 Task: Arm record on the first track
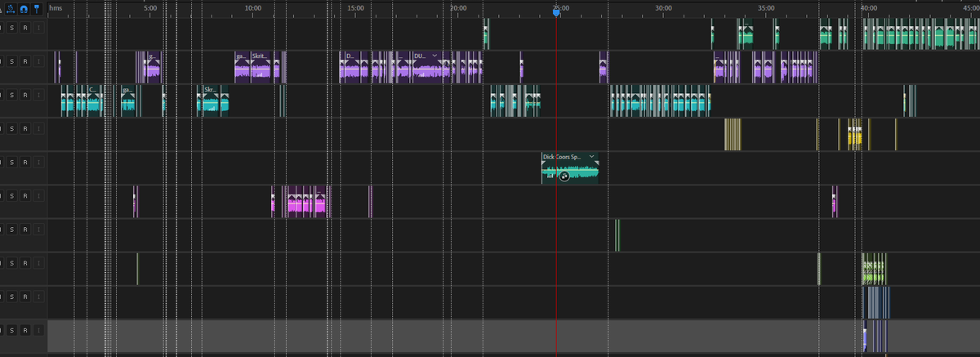click(24, 28)
